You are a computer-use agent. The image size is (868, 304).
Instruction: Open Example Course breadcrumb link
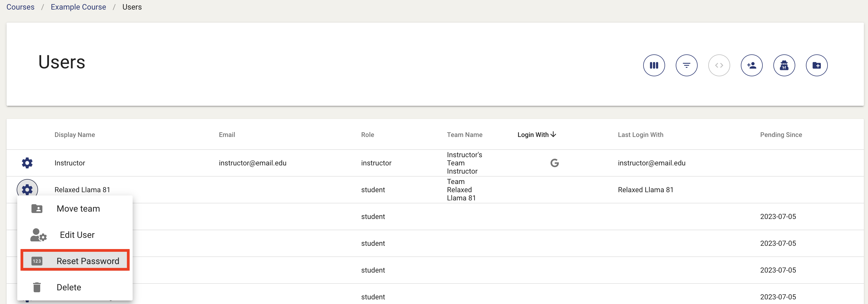click(78, 7)
